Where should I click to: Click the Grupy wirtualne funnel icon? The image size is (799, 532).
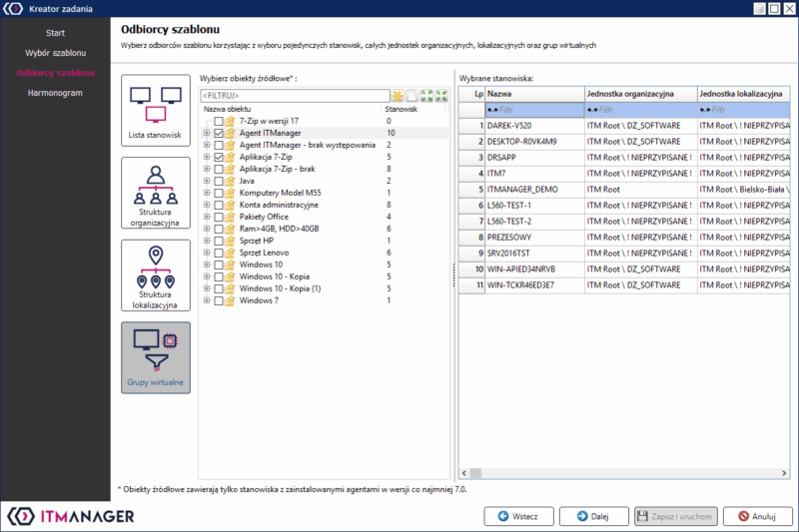pos(155,356)
